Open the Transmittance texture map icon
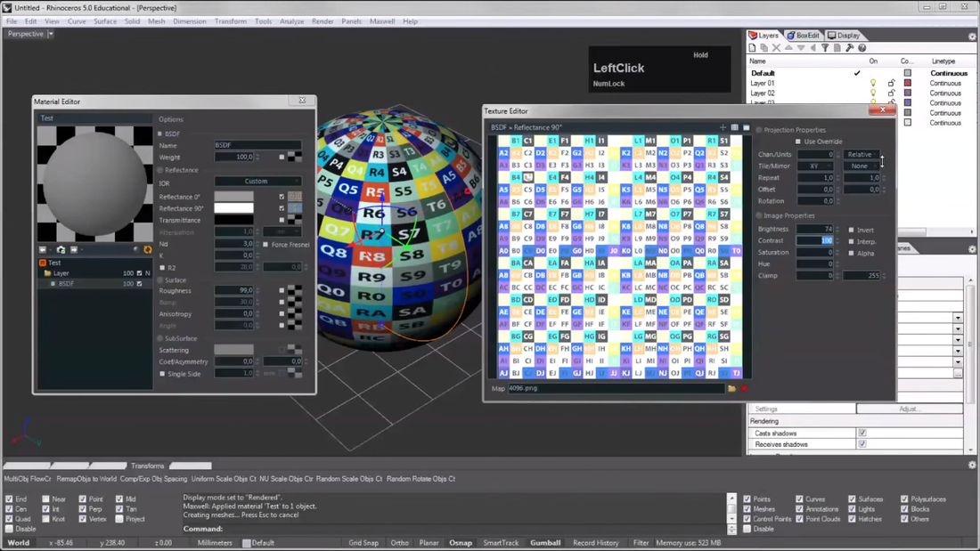 tap(294, 220)
